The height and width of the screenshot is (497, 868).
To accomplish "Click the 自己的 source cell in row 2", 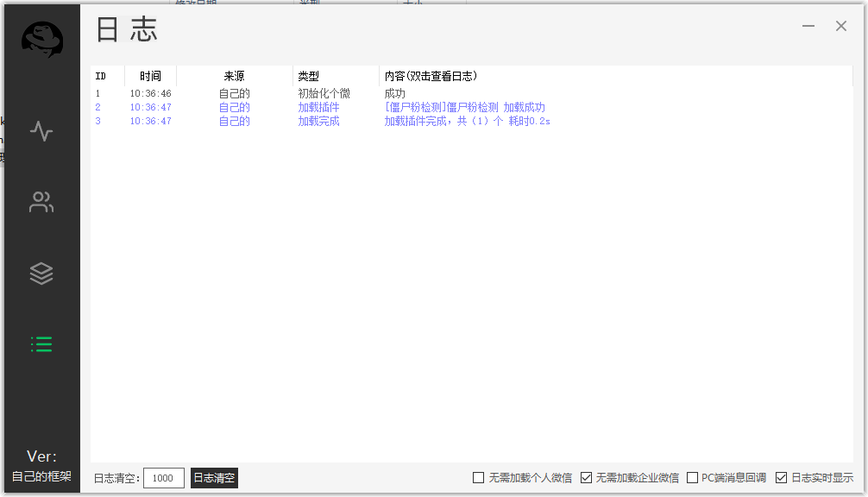I will tap(234, 107).
